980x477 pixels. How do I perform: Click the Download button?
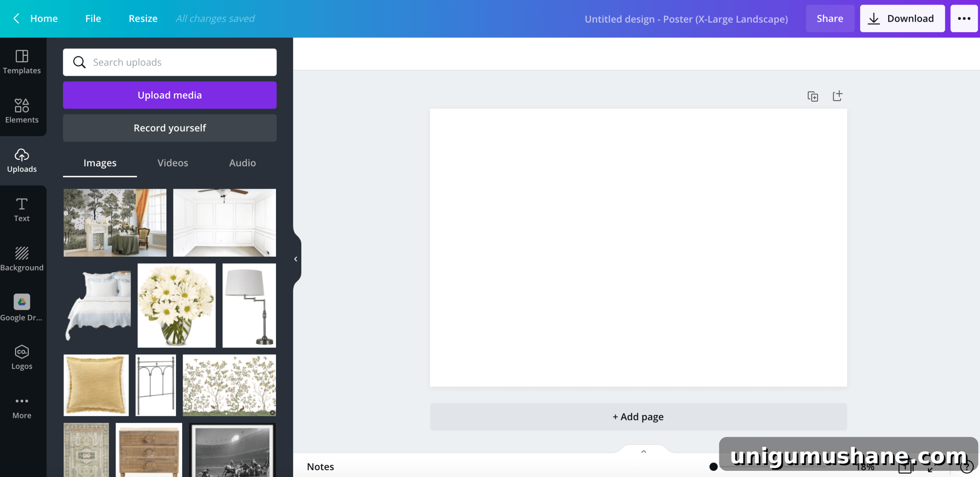click(x=902, y=18)
